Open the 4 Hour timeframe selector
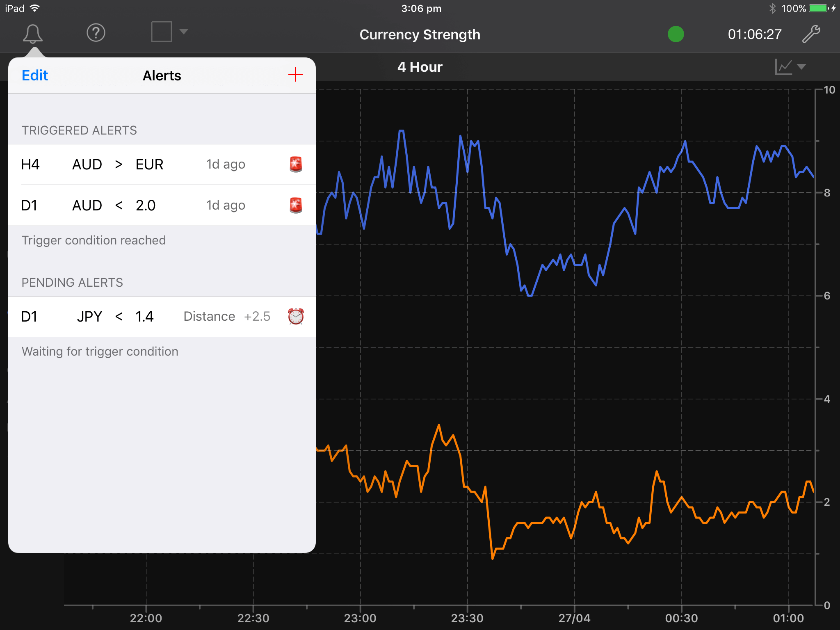The width and height of the screenshot is (840, 630). point(420,66)
